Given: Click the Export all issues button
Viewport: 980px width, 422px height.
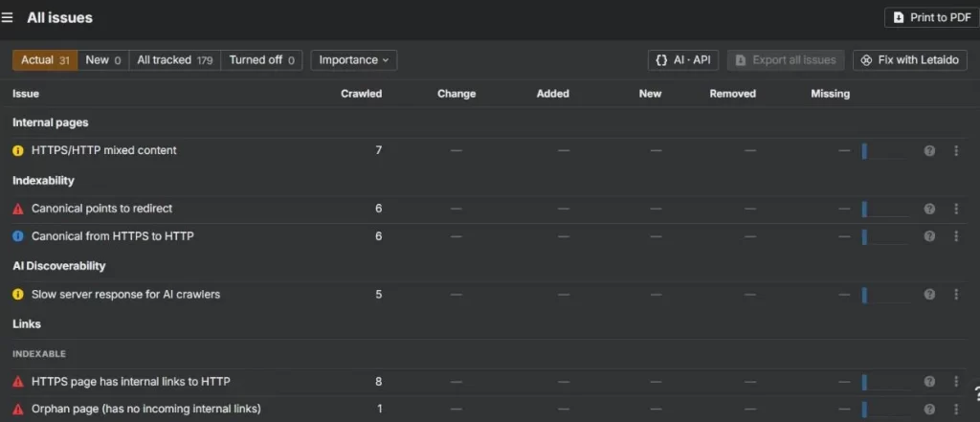Looking at the screenshot, I should tap(786, 60).
